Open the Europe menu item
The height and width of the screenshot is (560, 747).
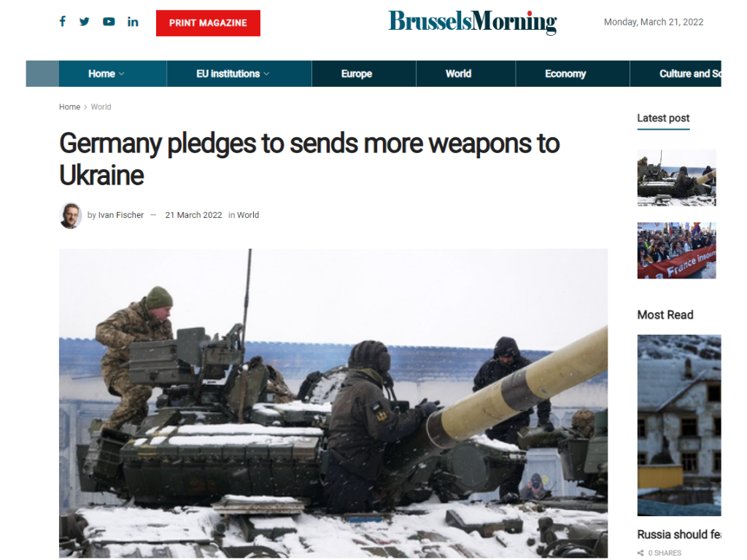(356, 74)
